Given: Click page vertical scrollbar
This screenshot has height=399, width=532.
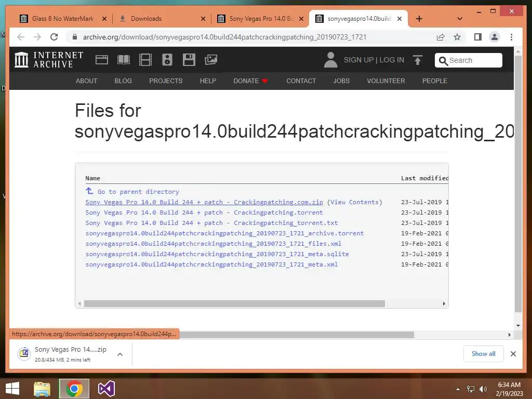Looking at the screenshot, I should pyautogui.click(x=518, y=183).
